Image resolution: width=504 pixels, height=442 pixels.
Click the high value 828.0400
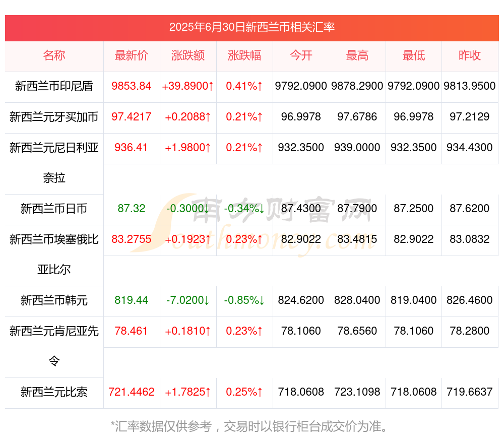point(357,300)
